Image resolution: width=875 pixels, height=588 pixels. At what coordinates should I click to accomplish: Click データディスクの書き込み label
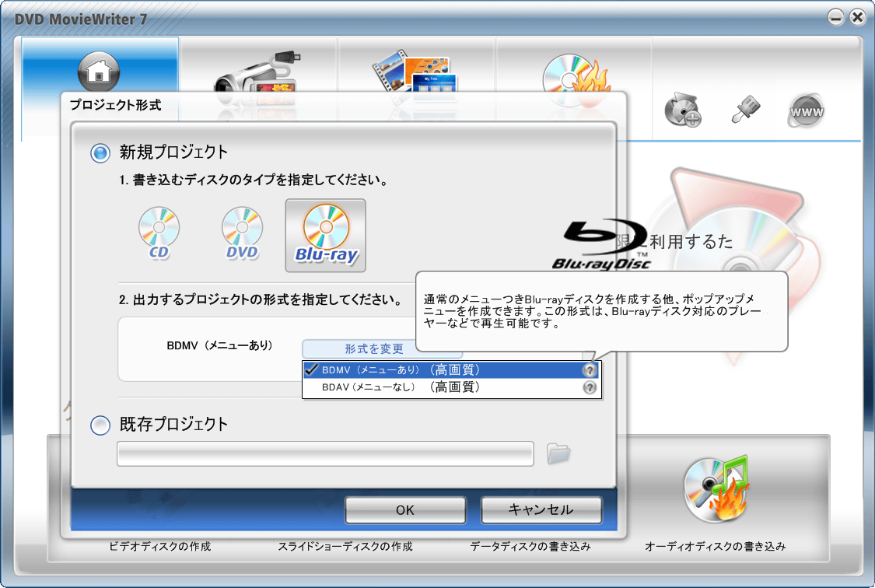point(530,546)
